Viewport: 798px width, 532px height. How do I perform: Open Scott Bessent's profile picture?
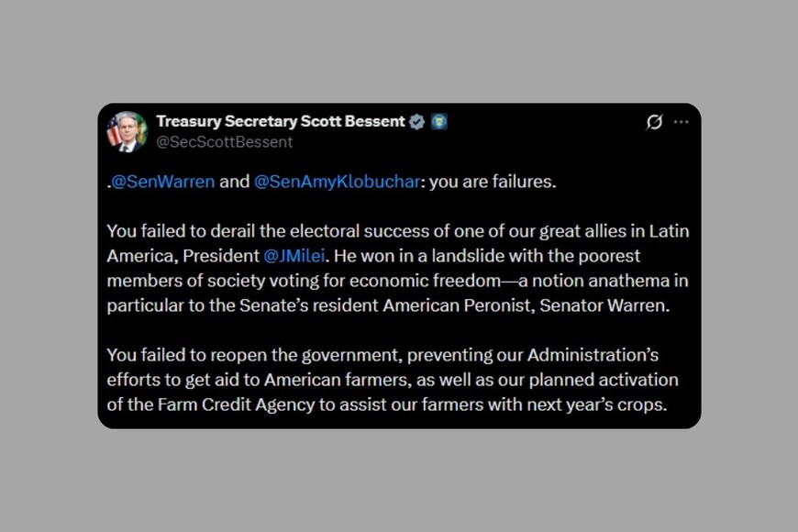coord(126,131)
